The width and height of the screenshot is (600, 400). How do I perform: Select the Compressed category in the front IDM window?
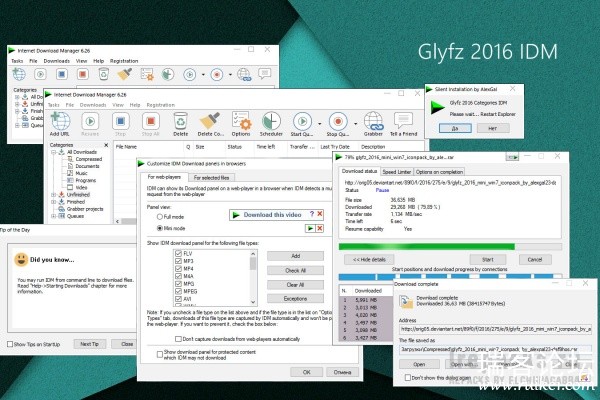[89, 159]
